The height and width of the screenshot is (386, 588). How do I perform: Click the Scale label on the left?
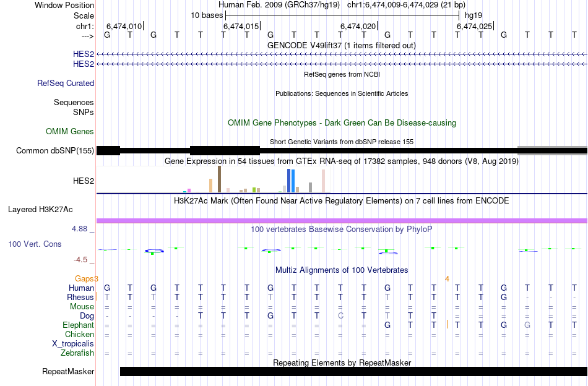coord(84,15)
